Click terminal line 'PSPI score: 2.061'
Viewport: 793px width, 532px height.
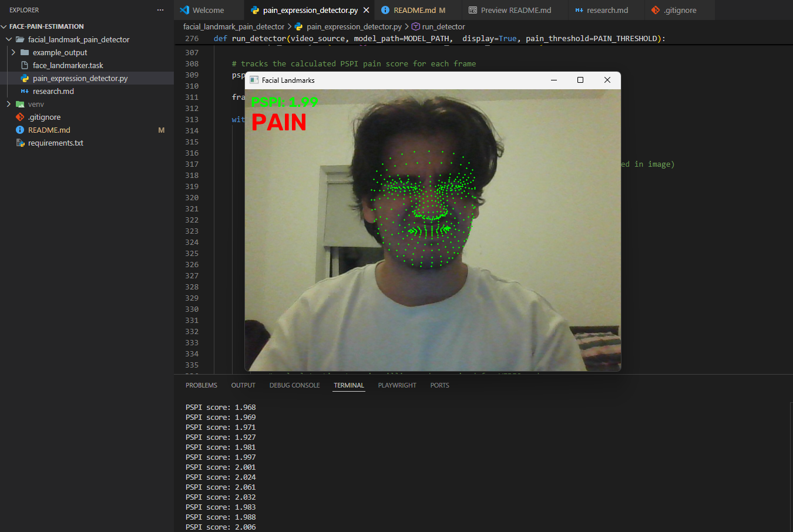(221, 487)
